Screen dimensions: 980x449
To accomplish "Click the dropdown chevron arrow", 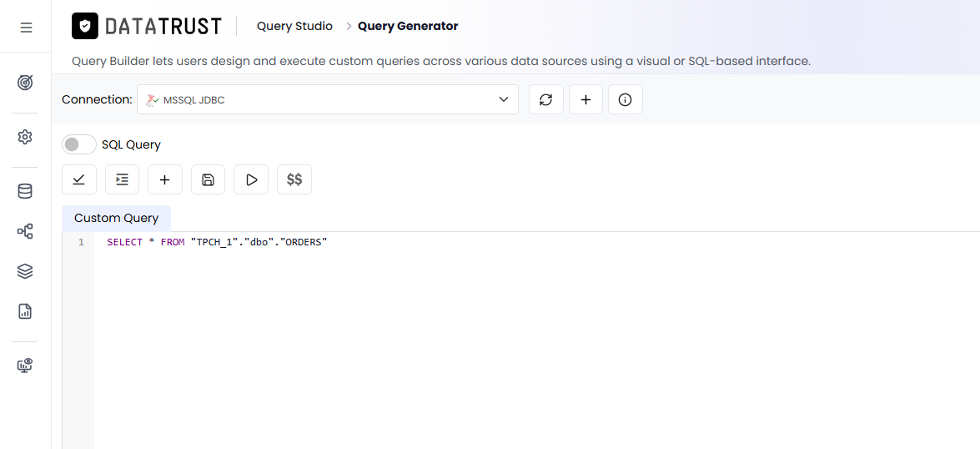I will 504,99.
